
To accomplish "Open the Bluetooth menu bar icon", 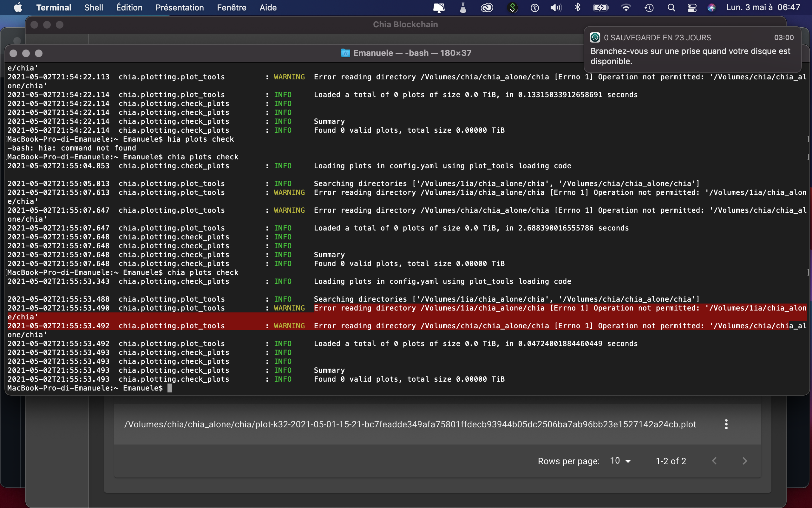I will [578, 7].
